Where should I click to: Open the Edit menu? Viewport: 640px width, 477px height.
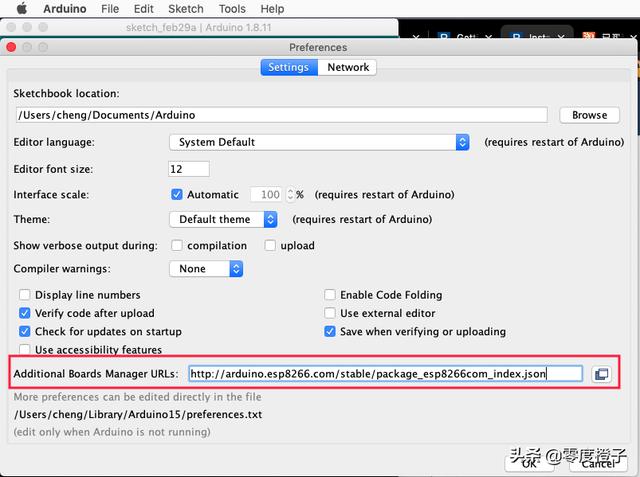143,9
